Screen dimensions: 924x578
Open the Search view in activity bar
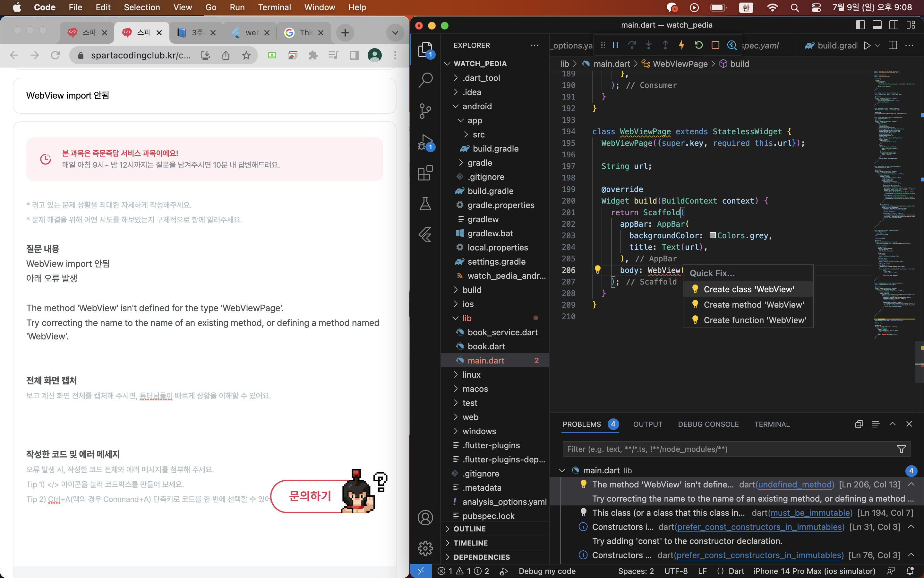pyautogui.click(x=425, y=80)
